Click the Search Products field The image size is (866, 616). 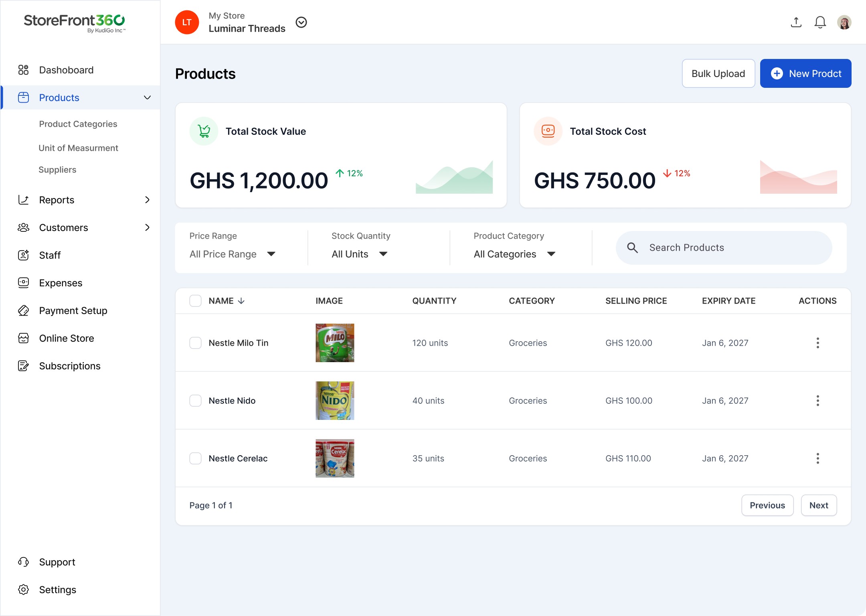pyautogui.click(x=724, y=248)
